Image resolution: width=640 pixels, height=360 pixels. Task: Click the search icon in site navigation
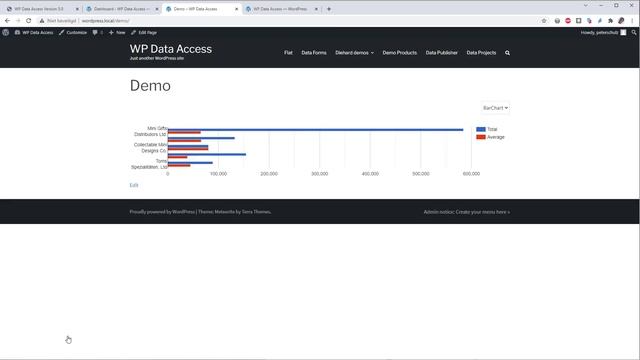[x=507, y=53]
